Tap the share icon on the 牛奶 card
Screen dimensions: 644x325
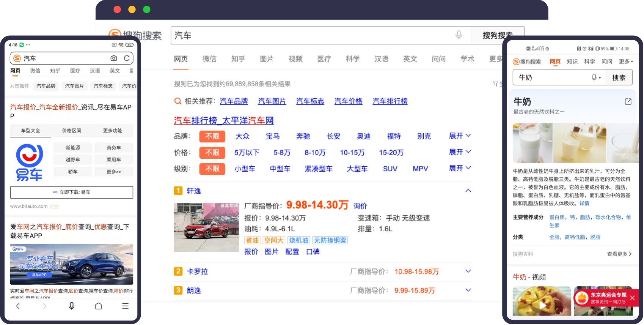click(x=628, y=101)
